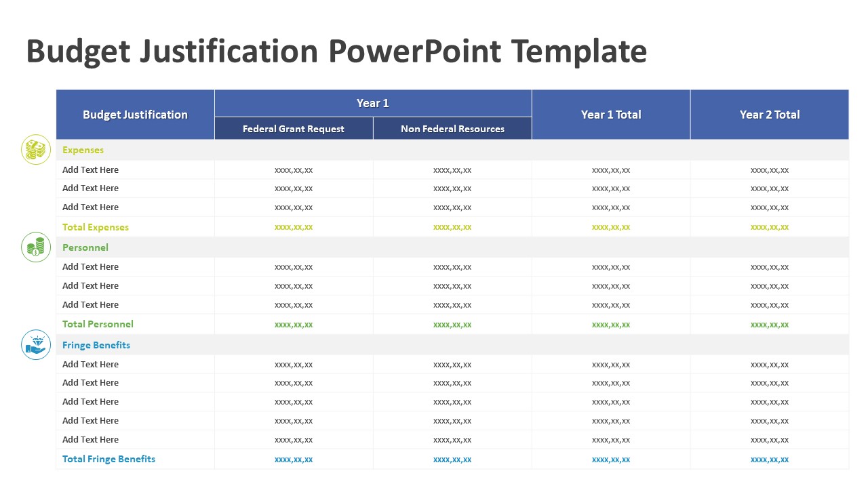This screenshot has height=488, width=868.
Task: Click the Personnel section heading
Action: coord(85,247)
